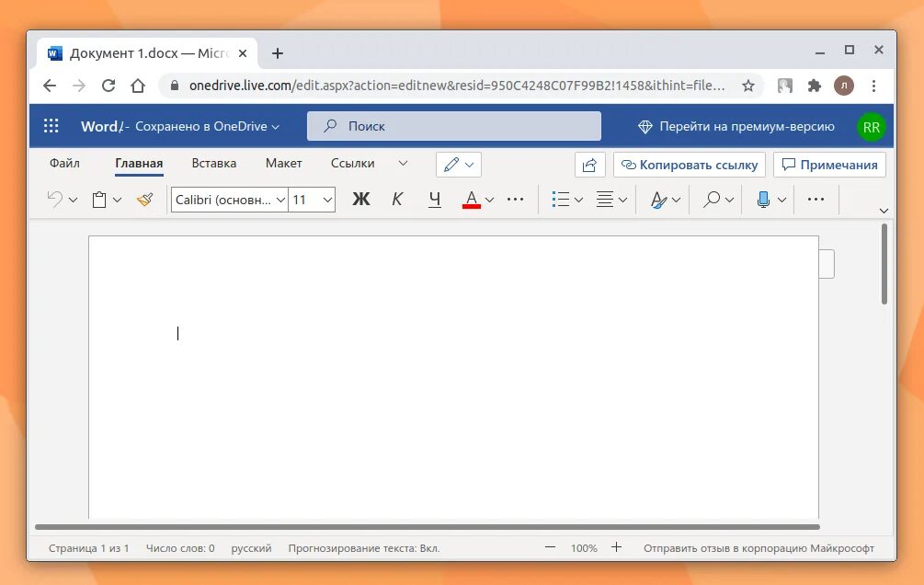Screen dimensions: 924x585
Task: Click Прогнозирование текста: Вкл. status item
Action: coord(363,548)
